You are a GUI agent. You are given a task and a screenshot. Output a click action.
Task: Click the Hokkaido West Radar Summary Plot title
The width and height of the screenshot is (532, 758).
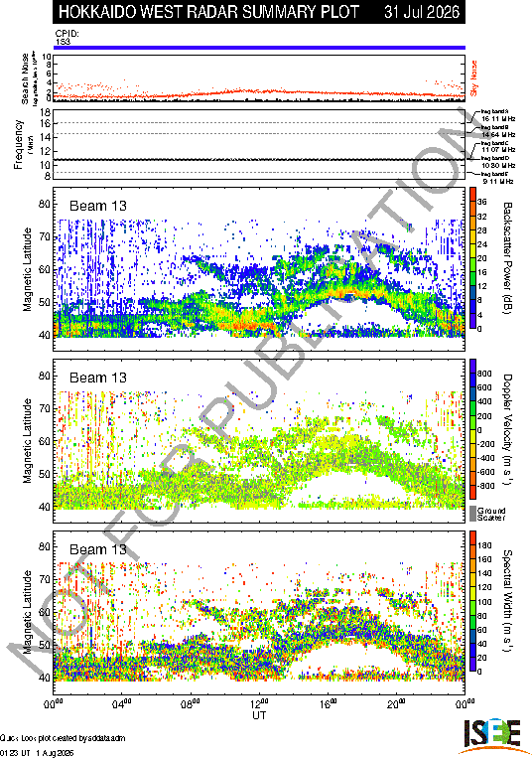tap(208, 12)
